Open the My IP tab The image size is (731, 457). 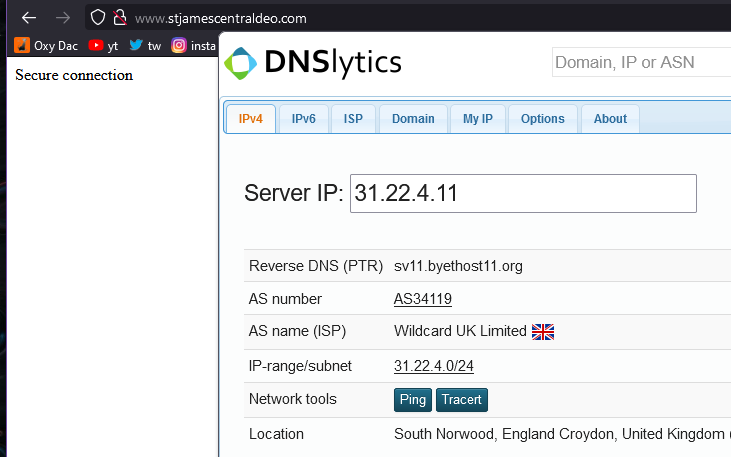tap(477, 119)
